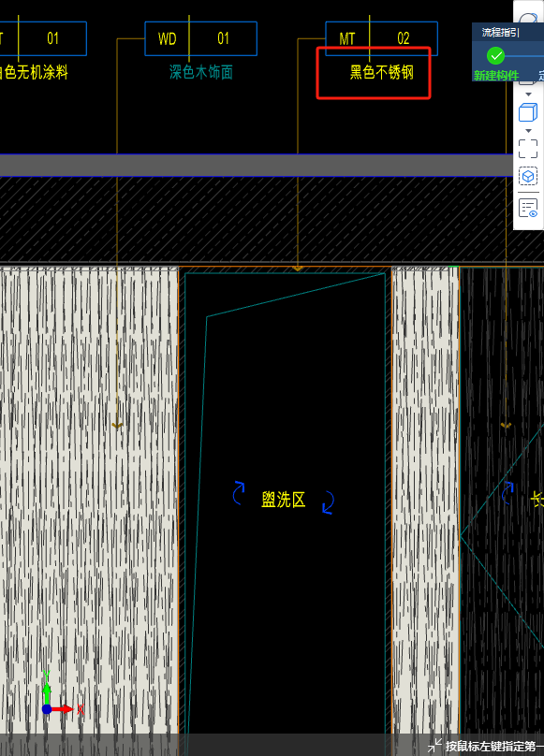
Task: Click the green checkmark step circle
Action: tap(495, 56)
